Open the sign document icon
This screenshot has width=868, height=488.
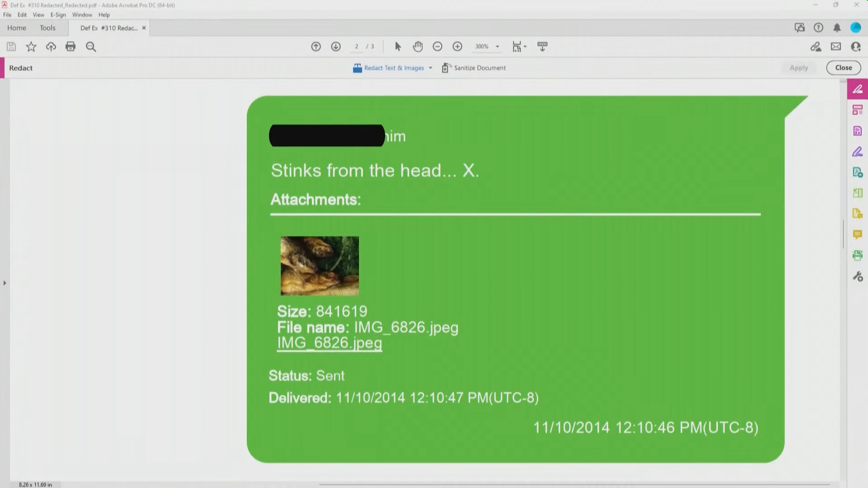tap(816, 47)
